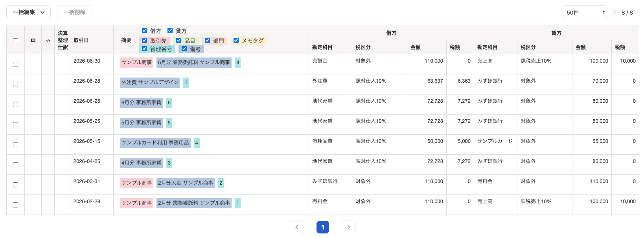Viewport: 644px width, 237px height.
Task: Click サンプル商事 partner tag in 2026-03-31 row
Action: click(x=136, y=183)
